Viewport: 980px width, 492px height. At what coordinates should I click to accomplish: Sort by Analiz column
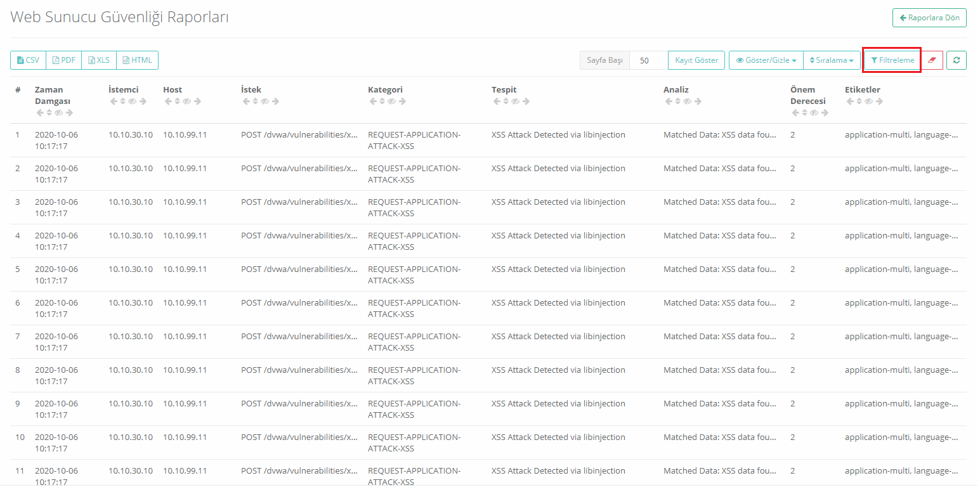click(x=677, y=101)
